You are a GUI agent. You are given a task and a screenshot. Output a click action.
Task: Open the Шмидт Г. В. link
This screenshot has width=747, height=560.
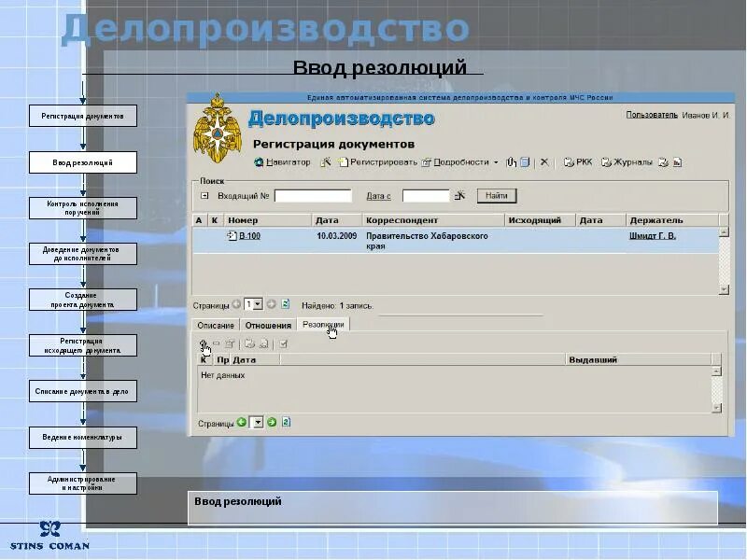[x=652, y=236]
